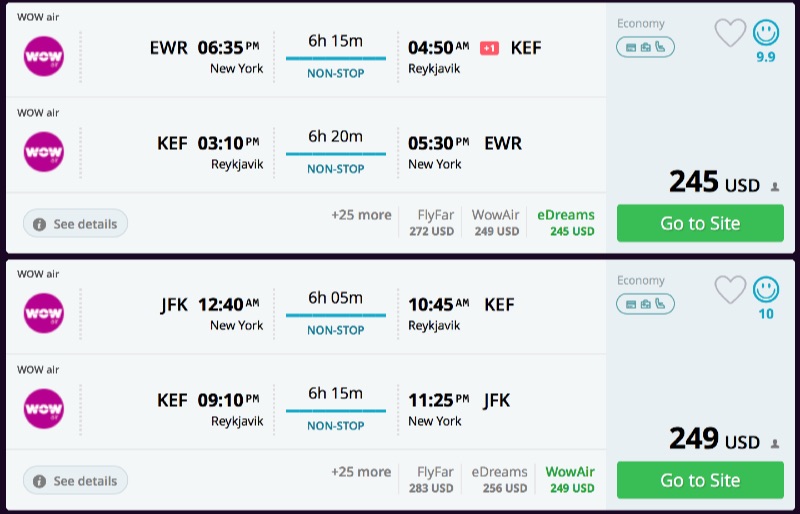
Task: Show +25 more offers on first itinerary
Action: 361,215
